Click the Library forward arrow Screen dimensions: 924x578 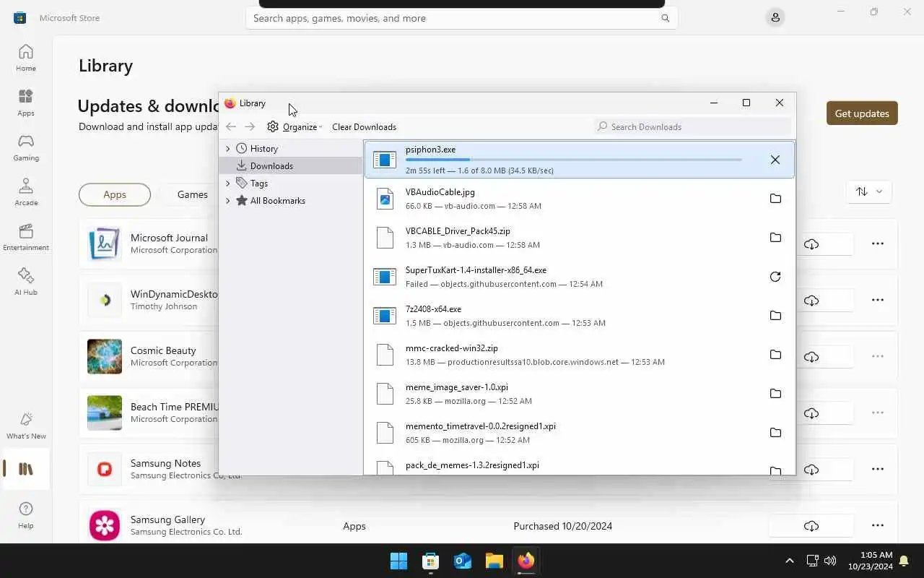coord(250,126)
